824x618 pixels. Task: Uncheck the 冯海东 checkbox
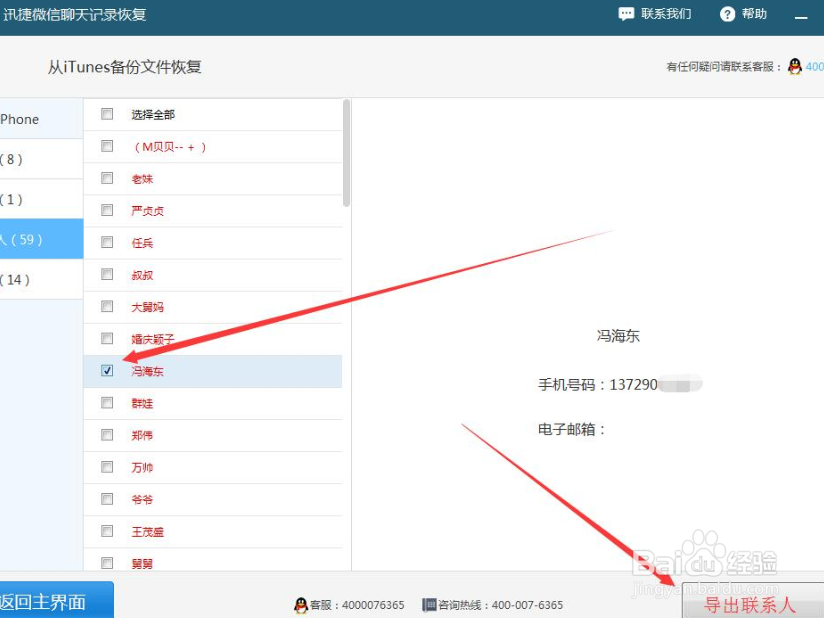107,371
